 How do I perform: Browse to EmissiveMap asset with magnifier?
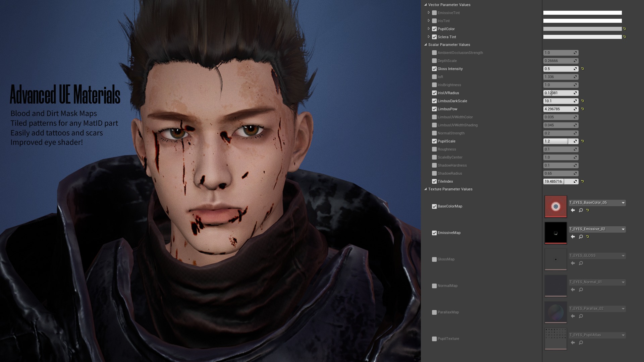tap(581, 237)
